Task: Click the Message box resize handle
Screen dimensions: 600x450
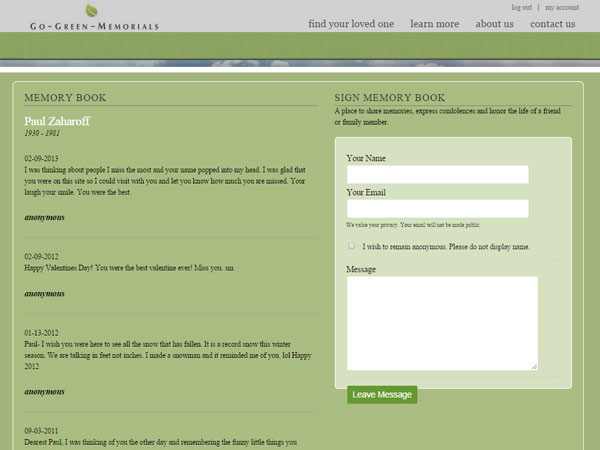Action: pyautogui.click(x=534, y=366)
